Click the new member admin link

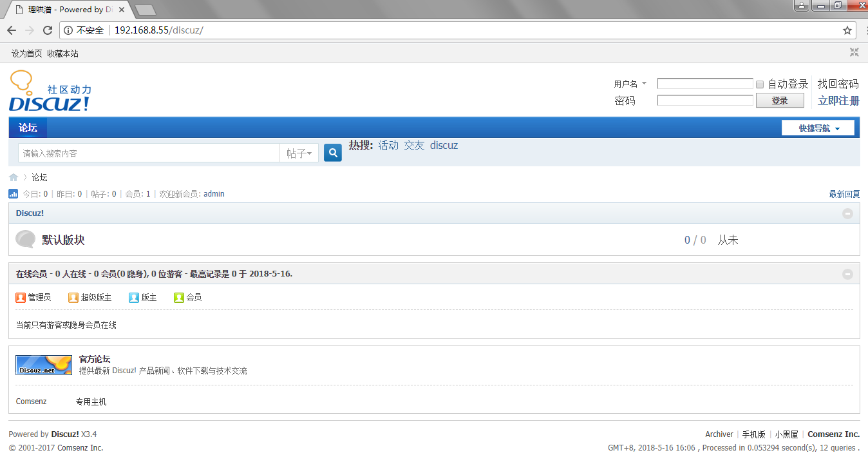214,194
